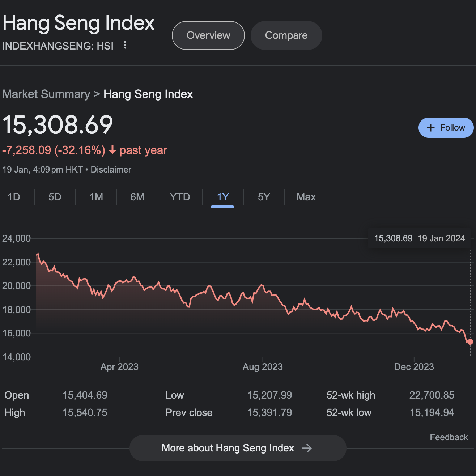Click the Apr 2023 axis label
Viewport: 476px width, 476px height.
click(119, 367)
